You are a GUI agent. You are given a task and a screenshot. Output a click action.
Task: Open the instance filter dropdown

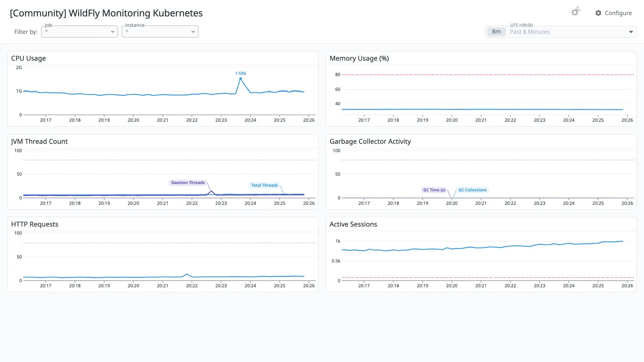click(x=160, y=32)
